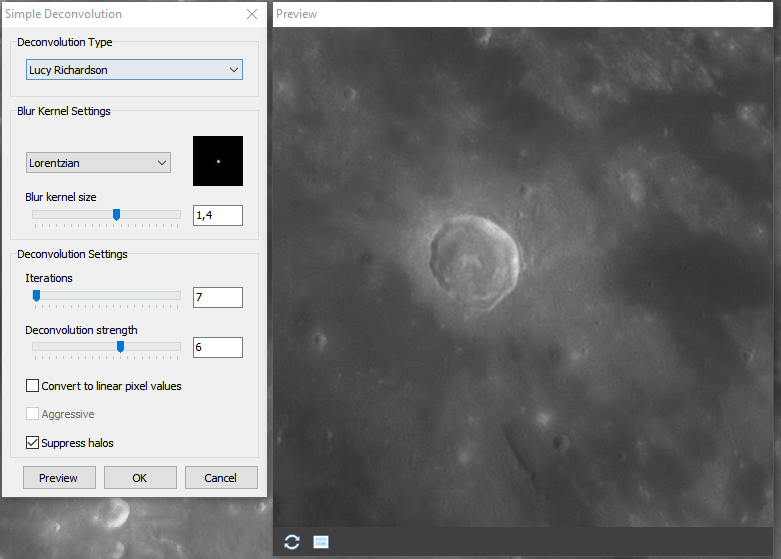This screenshot has height=559, width=781.
Task: Click the refresh preview icon
Action: coord(292,542)
